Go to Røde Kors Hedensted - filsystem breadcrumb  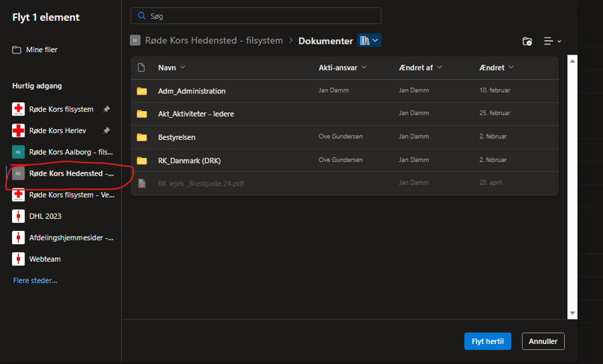coord(214,40)
